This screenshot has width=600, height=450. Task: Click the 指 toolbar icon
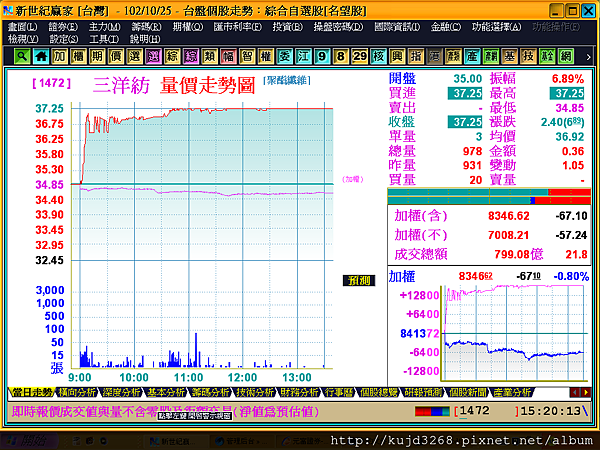416,57
